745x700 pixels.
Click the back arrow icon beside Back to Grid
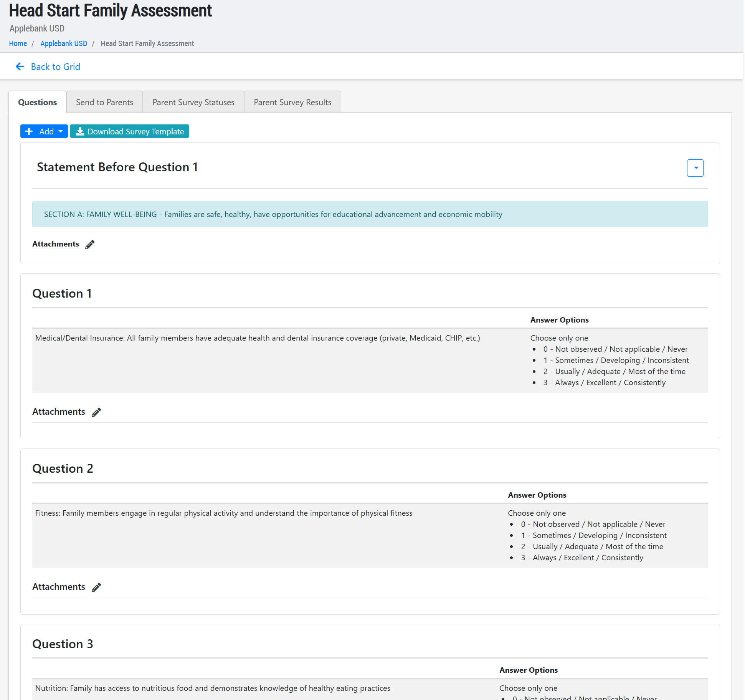tap(20, 67)
